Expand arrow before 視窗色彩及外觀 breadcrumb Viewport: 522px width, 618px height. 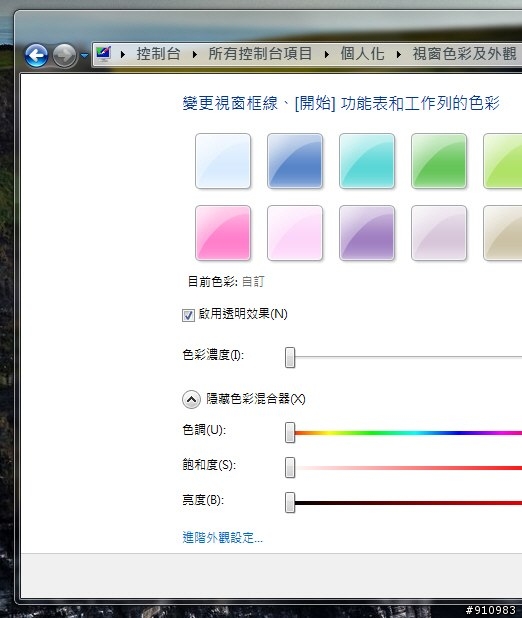coord(399,54)
